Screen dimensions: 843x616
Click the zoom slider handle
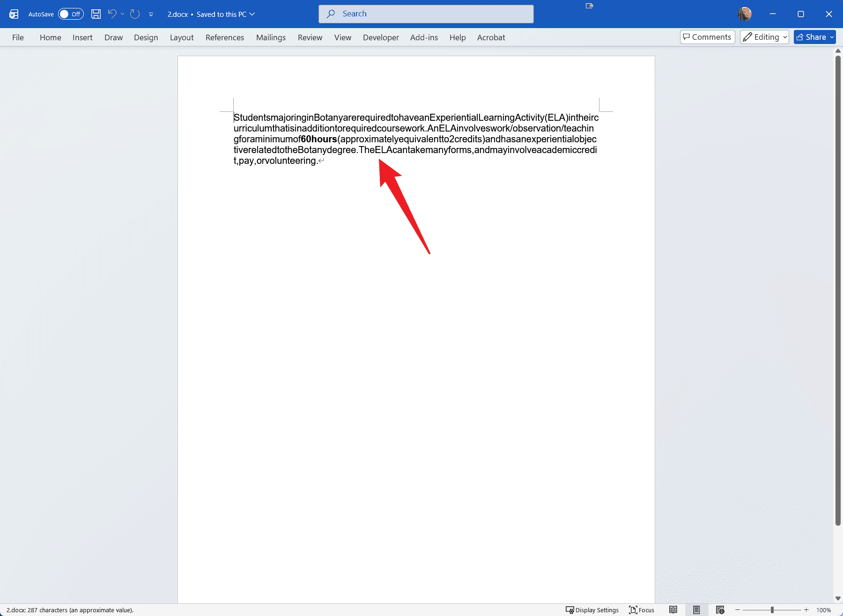coord(772,610)
